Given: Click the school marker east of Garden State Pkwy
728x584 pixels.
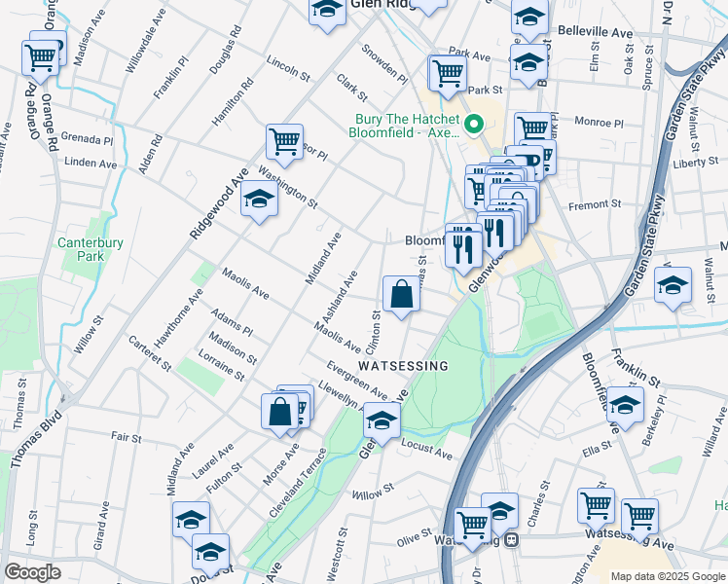Looking at the screenshot, I should coord(673,286).
